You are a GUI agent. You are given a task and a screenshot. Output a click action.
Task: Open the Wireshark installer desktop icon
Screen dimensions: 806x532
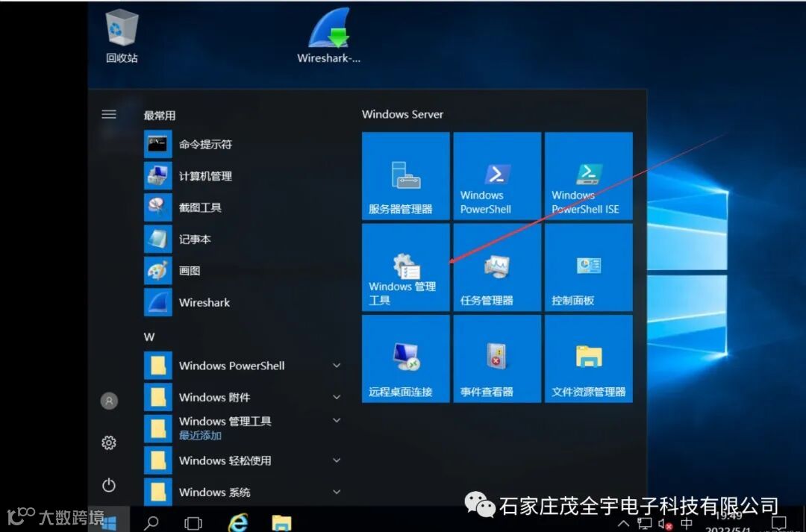pos(328,36)
